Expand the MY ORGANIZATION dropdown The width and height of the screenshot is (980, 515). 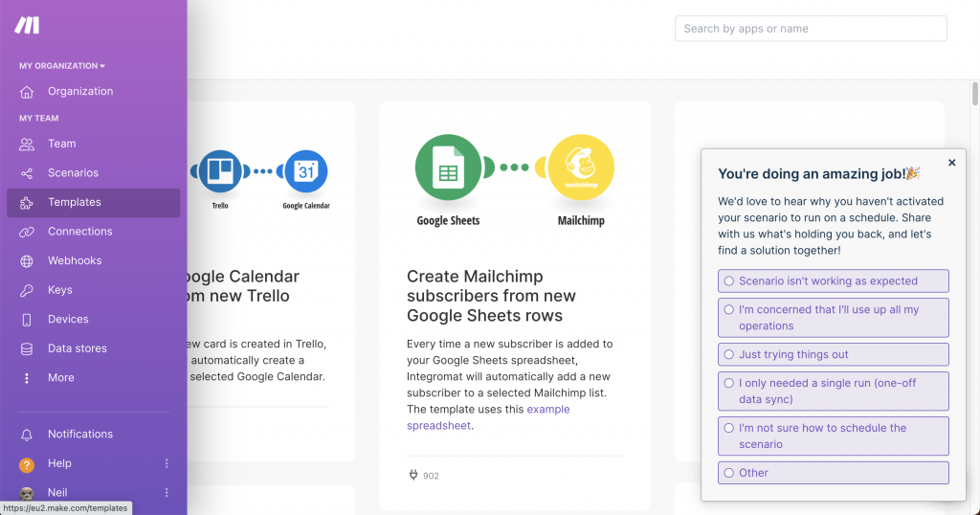point(62,66)
